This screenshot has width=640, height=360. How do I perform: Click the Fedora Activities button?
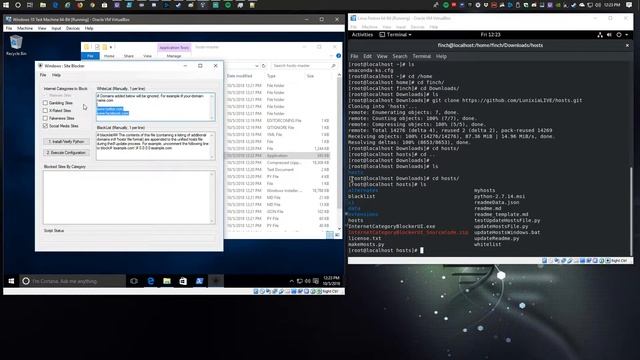tap(362, 35)
